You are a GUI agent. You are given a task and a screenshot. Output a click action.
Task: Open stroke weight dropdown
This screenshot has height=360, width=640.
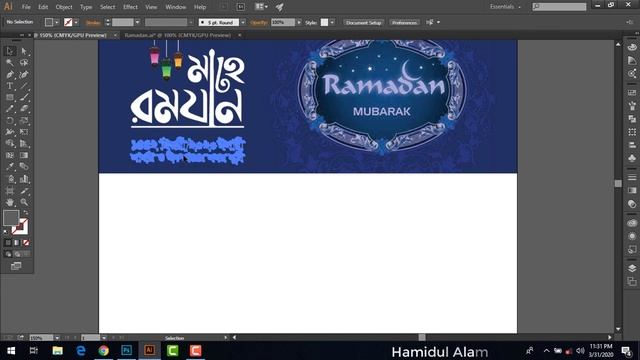pyautogui.click(x=137, y=22)
